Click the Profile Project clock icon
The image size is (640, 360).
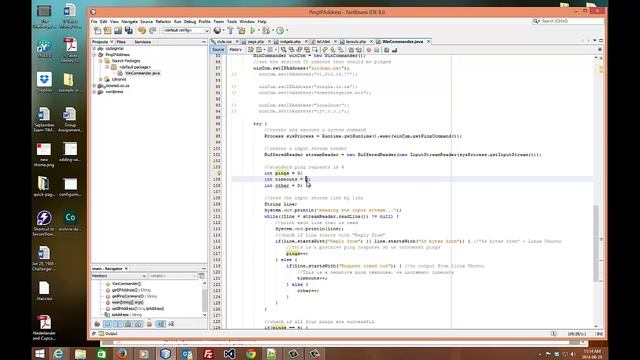point(280,31)
